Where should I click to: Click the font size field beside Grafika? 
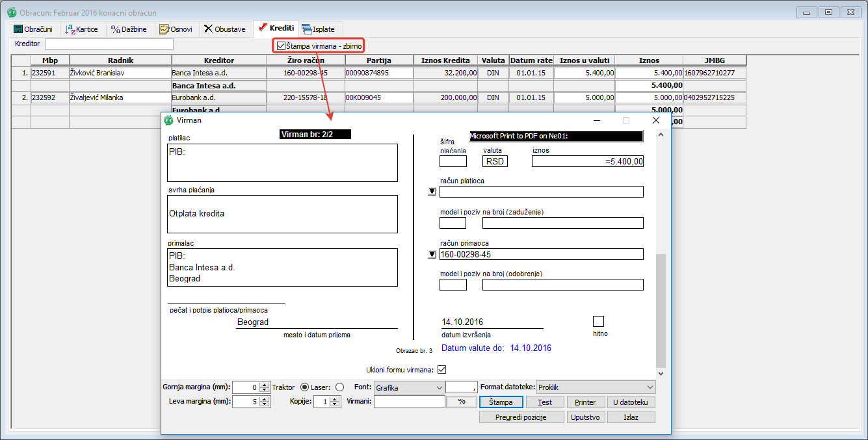[x=462, y=387]
